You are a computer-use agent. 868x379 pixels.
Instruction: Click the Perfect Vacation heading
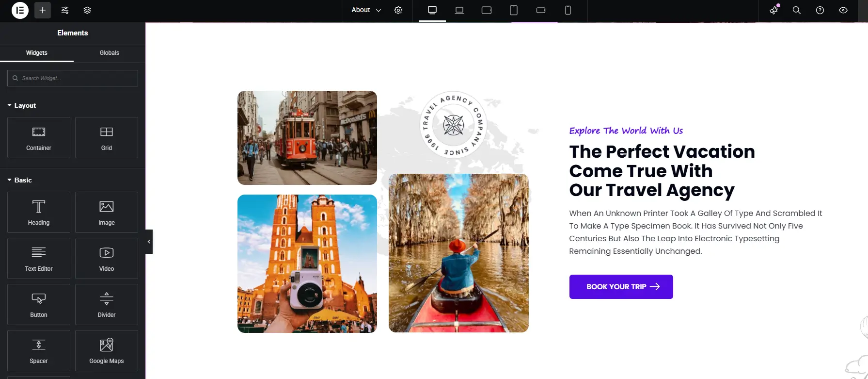coord(662,171)
